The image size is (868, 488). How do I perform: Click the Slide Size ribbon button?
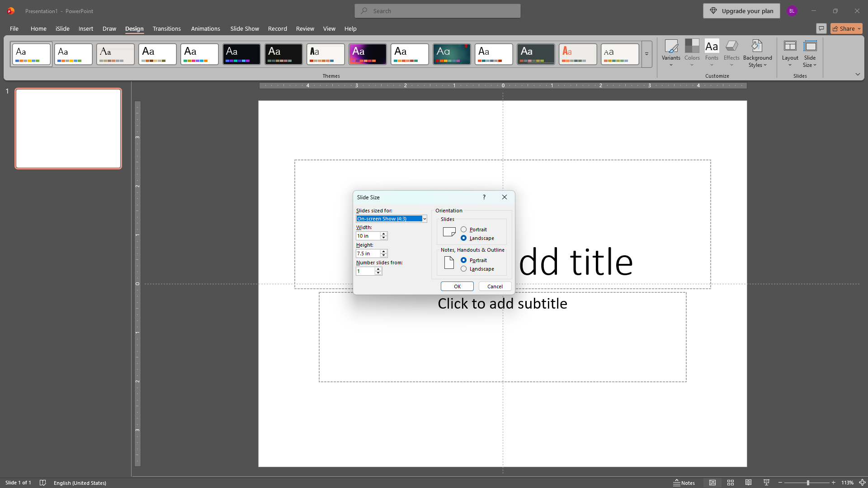[x=810, y=53]
